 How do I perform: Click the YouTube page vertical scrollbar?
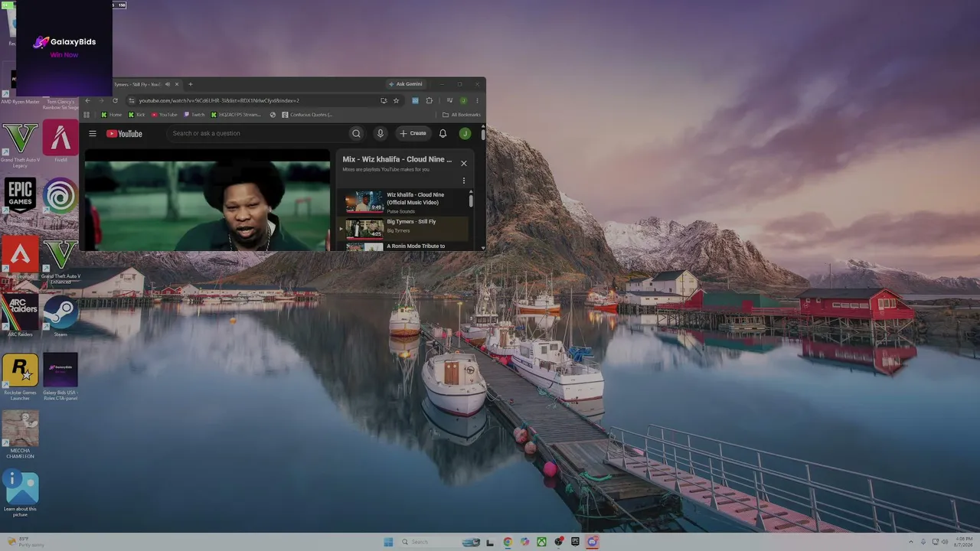click(483, 135)
